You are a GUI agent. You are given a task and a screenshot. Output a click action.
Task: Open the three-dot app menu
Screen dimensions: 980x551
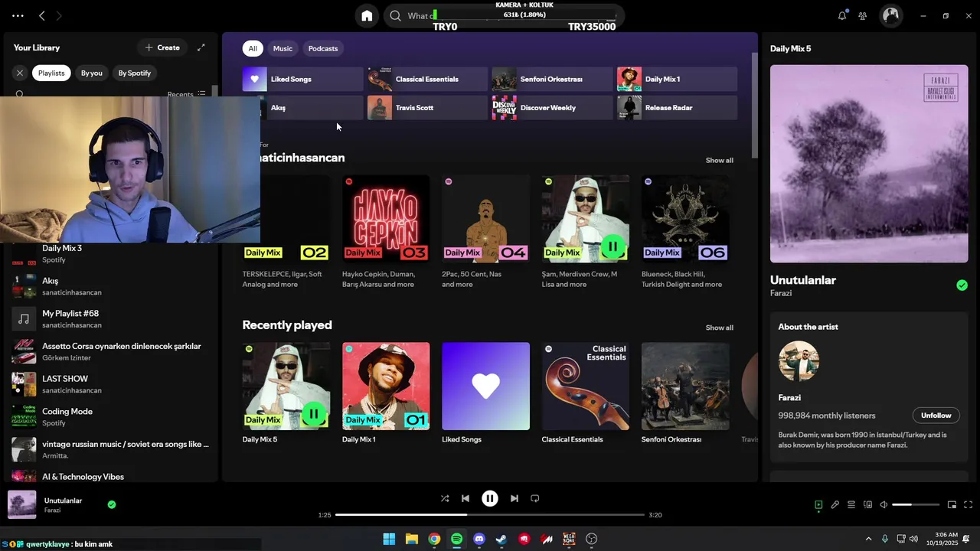tap(18, 15)
